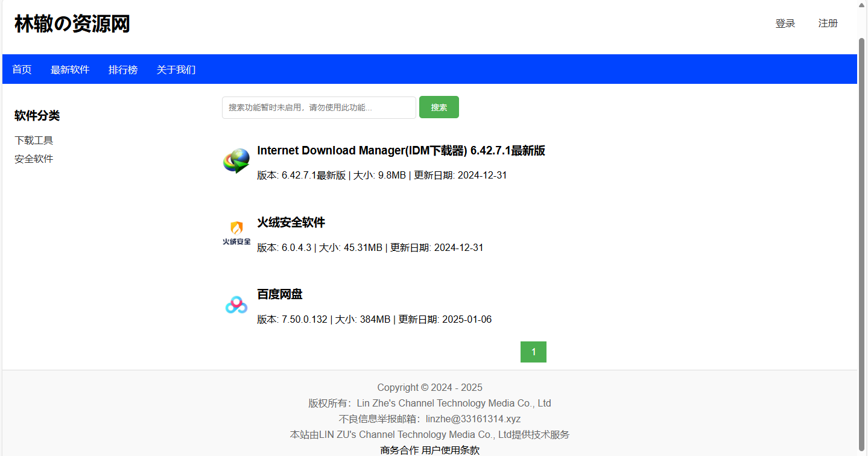The width and height of the screenshot is (868, 456).
Task: Click the 登录 link
Action: click(x=785, y=24)
